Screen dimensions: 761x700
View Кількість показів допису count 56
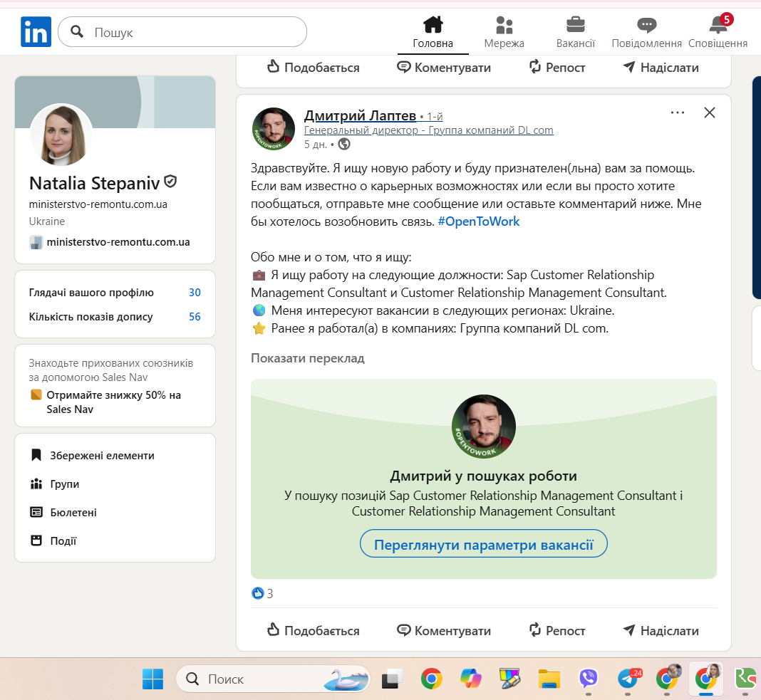tap(115, 317)
